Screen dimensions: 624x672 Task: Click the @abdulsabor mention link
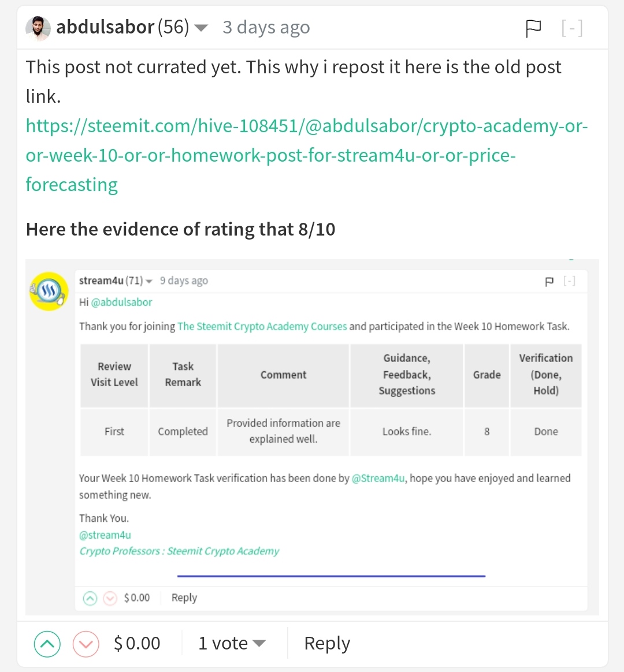121,303
